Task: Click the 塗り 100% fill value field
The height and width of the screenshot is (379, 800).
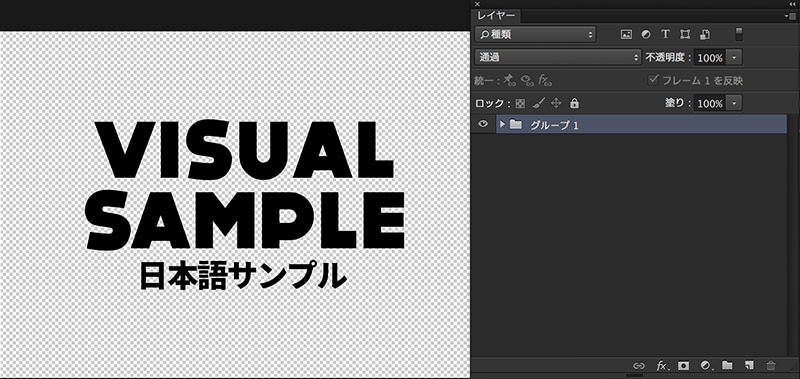Action: 710,104
